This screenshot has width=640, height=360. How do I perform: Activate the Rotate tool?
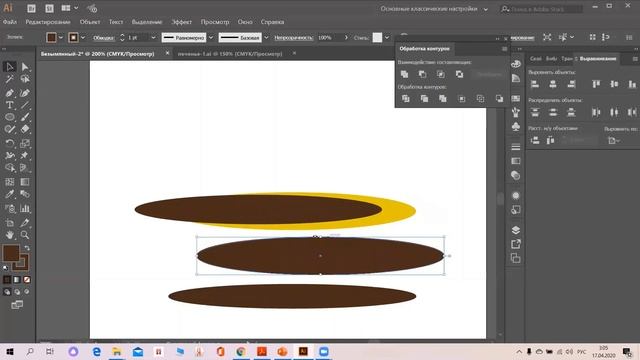pos(10,143)
